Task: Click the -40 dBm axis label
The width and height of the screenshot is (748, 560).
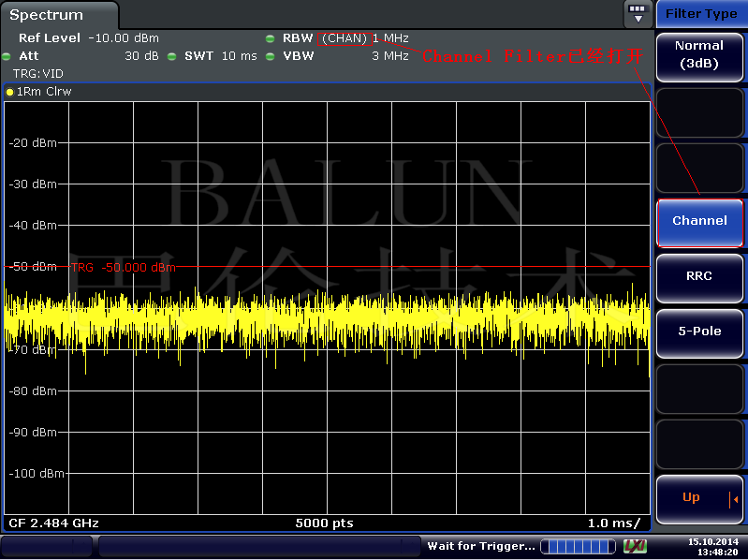Action: click(33, 225)
